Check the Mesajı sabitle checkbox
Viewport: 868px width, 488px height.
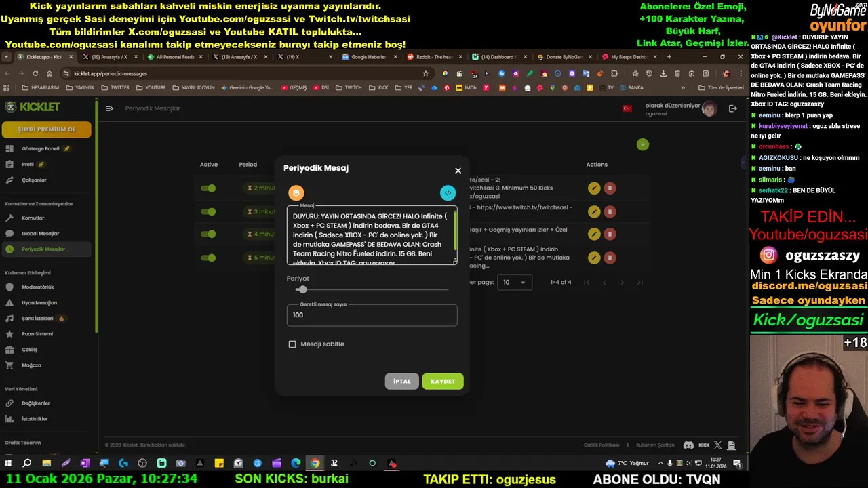point(292,344)
